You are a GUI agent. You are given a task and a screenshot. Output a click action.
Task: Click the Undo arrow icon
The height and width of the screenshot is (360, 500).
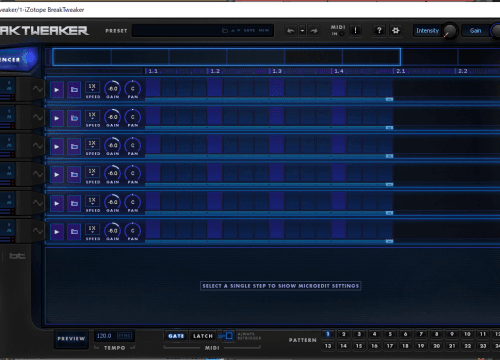coord(291,31)
